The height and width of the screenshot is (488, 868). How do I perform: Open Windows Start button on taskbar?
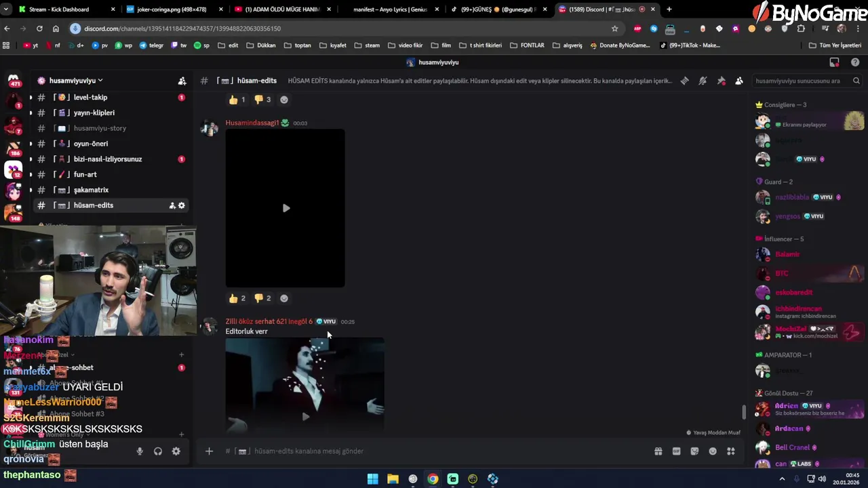(372, 479)
